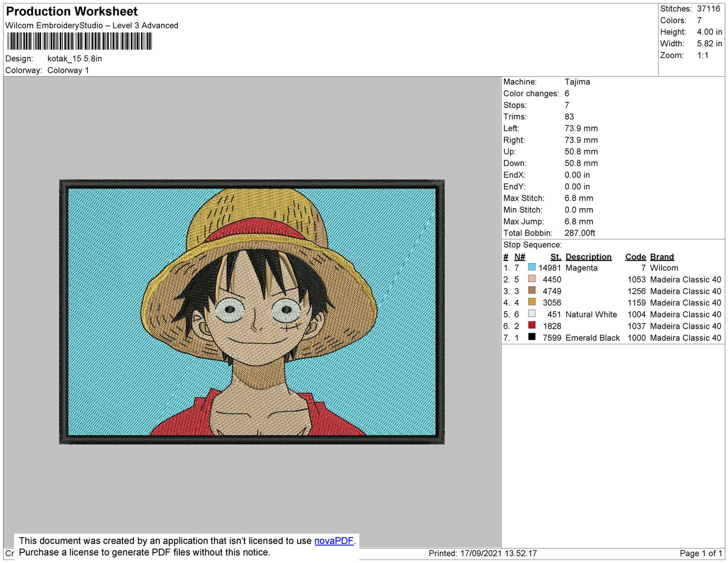Click the stitch count "1828"

[x=552, y=327]
